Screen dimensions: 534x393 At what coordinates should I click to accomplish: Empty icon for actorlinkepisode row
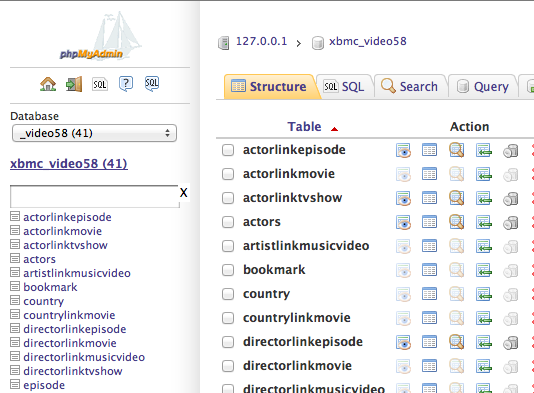[x=511, y=151]
